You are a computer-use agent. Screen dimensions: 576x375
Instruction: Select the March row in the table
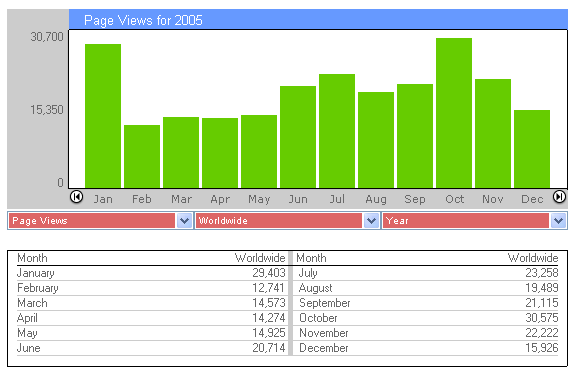pos(151,303)
